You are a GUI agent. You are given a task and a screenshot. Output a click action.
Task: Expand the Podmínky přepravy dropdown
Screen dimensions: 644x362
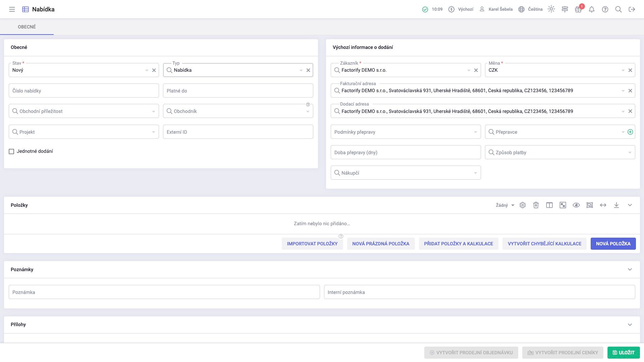tap(475, 132)
